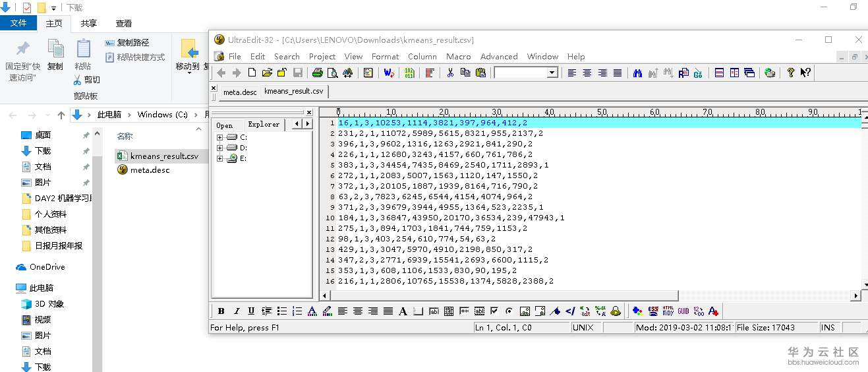Viewport: 868px width, 372px height.
Task: Click the HTML Bold icon
Action: point(221,311)
